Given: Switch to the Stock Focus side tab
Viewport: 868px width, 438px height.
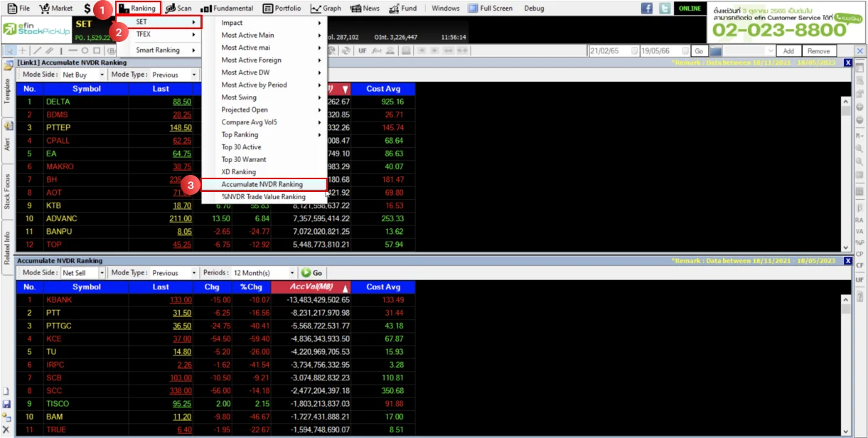Looking at the screenshot, I should click(7, 191).
